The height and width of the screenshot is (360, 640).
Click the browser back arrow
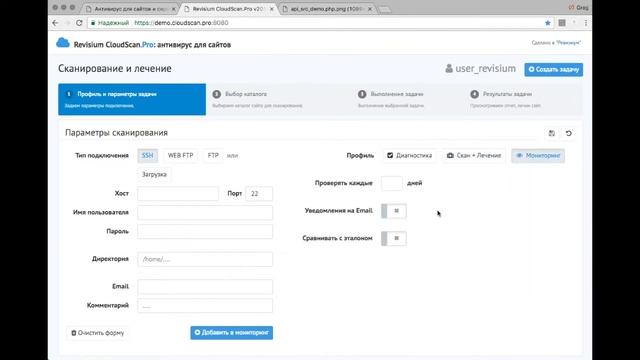point(56,23)
